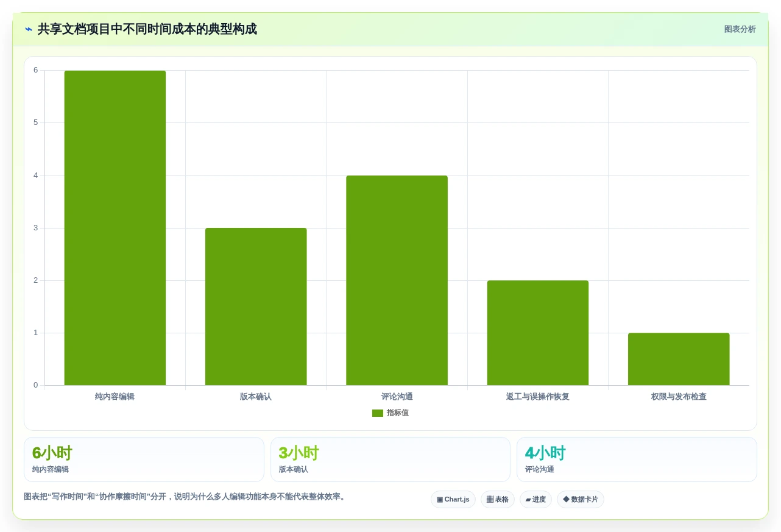
Task: Click the 评论沟通 x-axis label
Action: 397,397
